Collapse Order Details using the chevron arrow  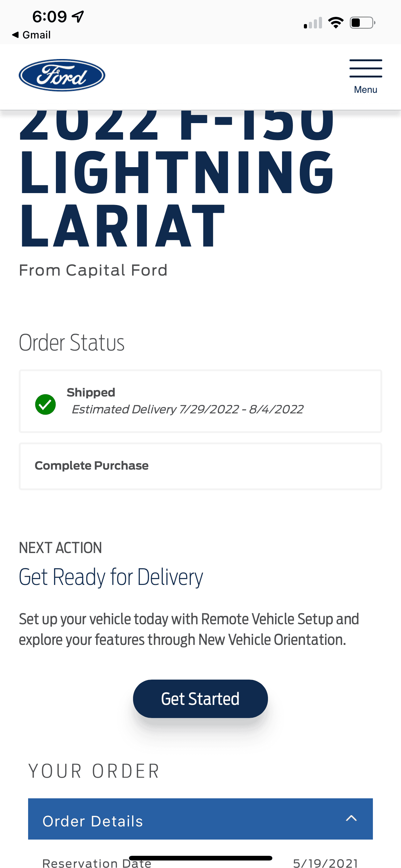coord(351,818)
